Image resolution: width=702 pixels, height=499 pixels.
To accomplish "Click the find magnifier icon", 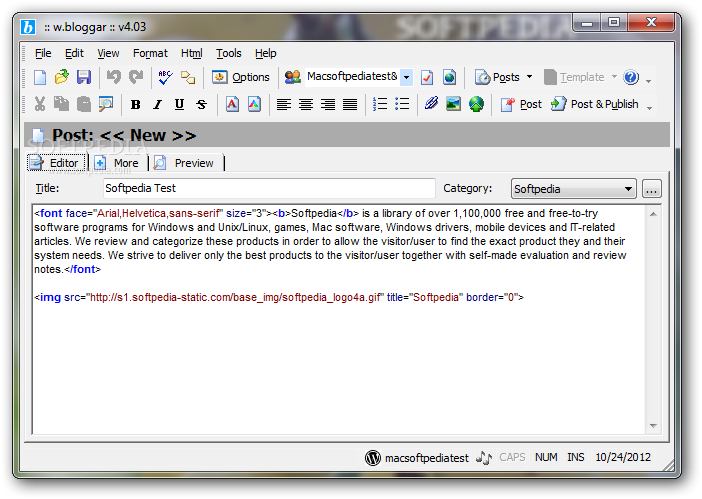I will [x=106, y=104].
